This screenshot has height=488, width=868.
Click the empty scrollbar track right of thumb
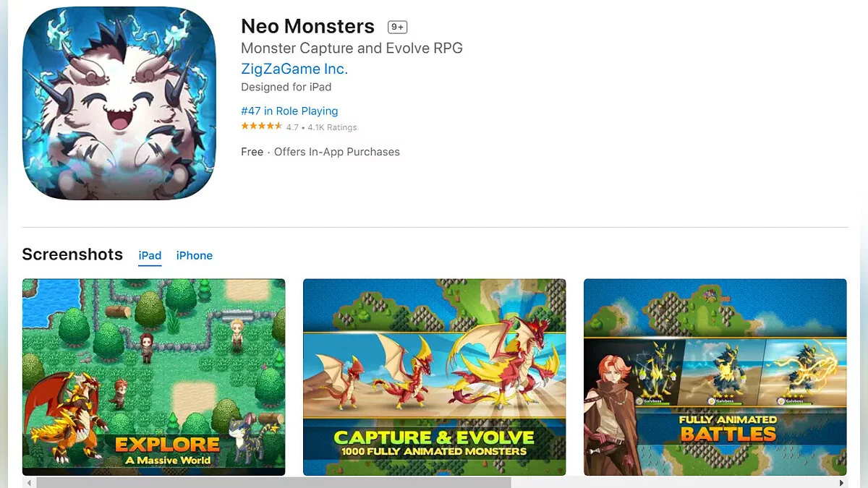(673, 482)
